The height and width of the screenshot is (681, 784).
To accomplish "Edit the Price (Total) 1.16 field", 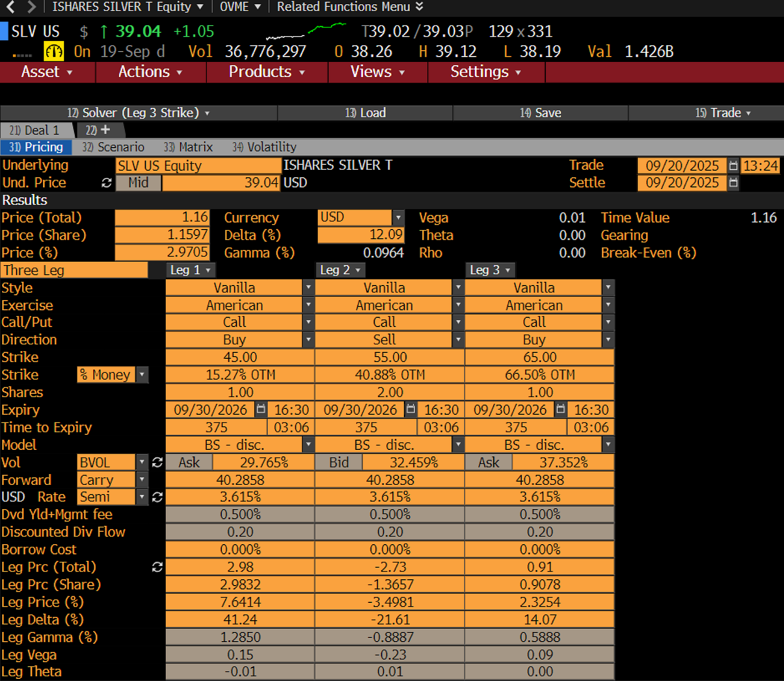I will point(162,218).
